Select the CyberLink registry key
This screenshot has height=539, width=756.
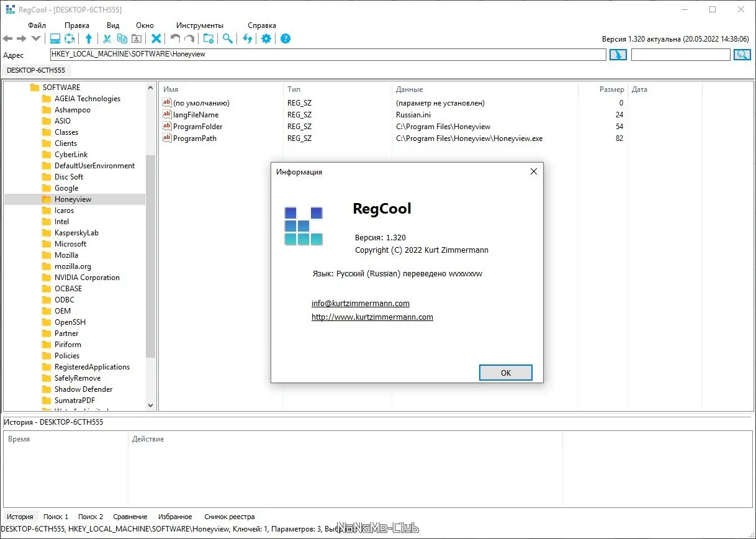point(71,155)
